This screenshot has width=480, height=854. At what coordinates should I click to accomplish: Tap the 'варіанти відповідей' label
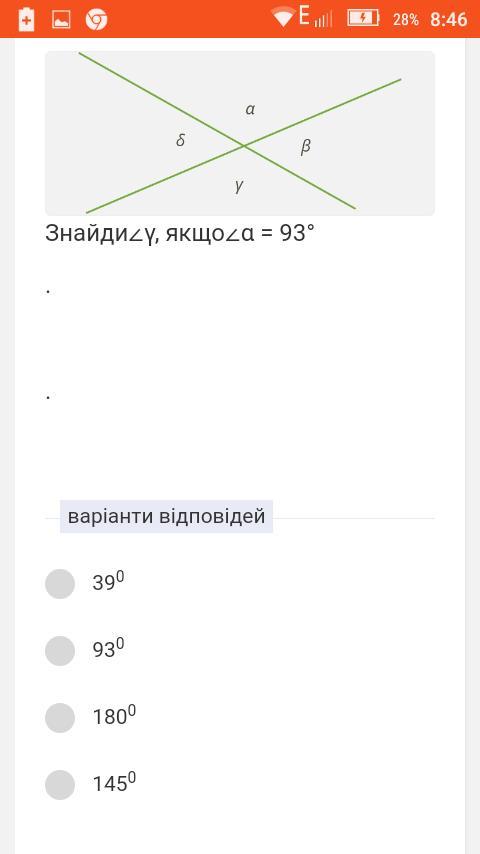click(x=166, y=516)
